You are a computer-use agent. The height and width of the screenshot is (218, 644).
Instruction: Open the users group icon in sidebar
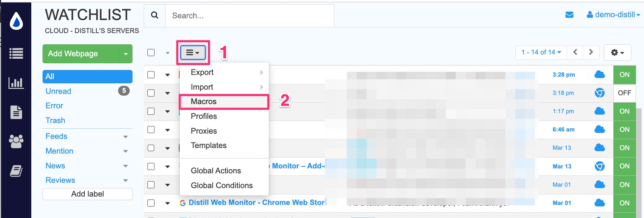coord(16,141)
